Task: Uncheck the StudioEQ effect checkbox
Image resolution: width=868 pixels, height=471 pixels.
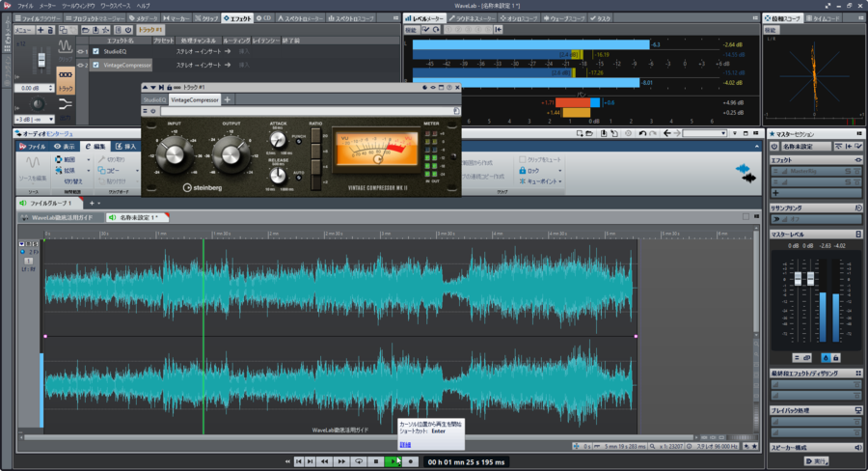Action: pos(95,51)
